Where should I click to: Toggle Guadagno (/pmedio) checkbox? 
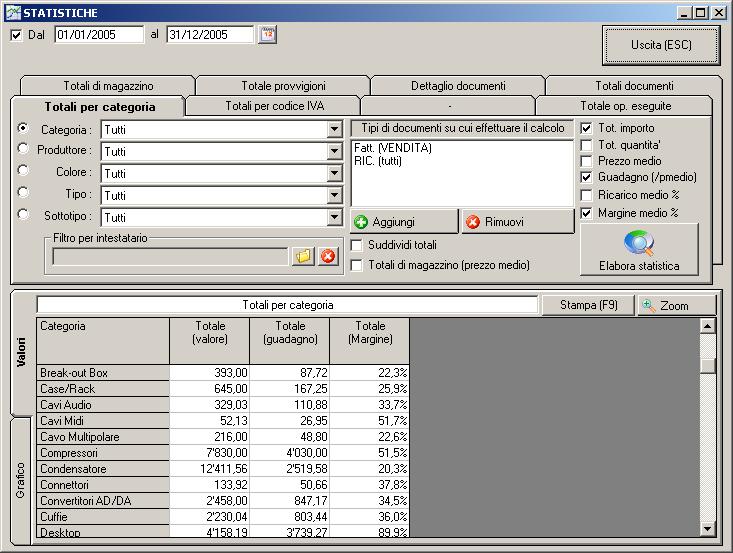pyautogui.click(x=586, y=178)
